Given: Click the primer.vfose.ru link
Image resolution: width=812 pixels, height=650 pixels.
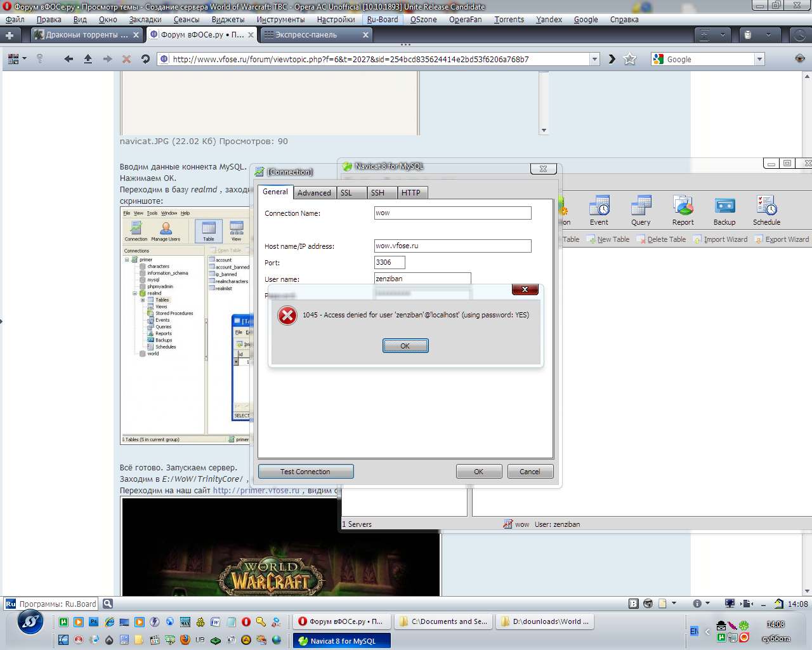Looking at the screenshot, I should coord(256,490).
